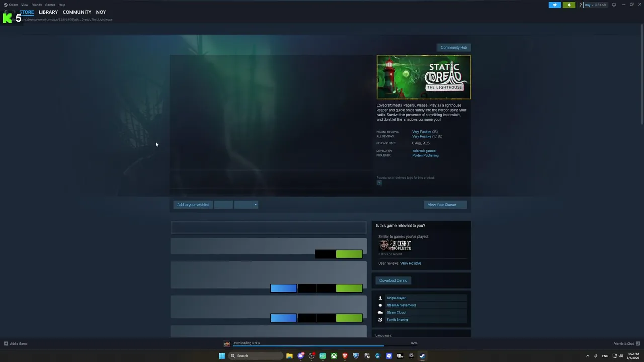Click the Community Hub button
Screen dimensions: 644x362
click(x=454, y=47)
